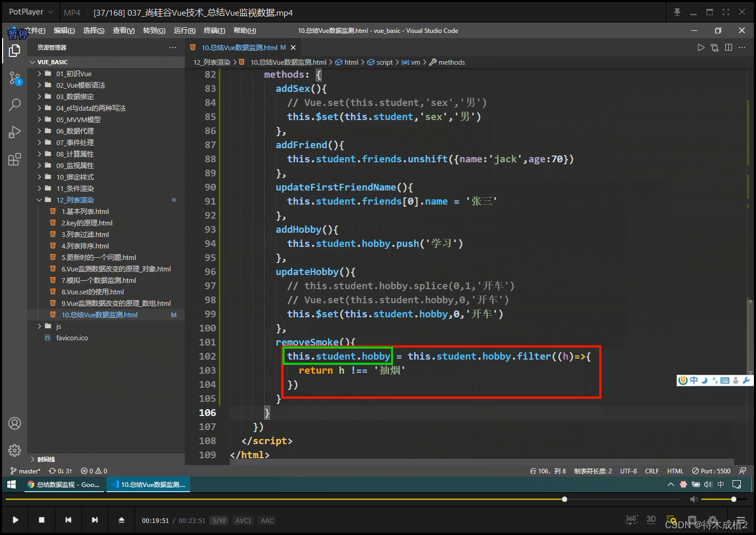Viewport: 756px width, 535px height.
Task: Change line endings via CRLF status
Action: (652, 471)
